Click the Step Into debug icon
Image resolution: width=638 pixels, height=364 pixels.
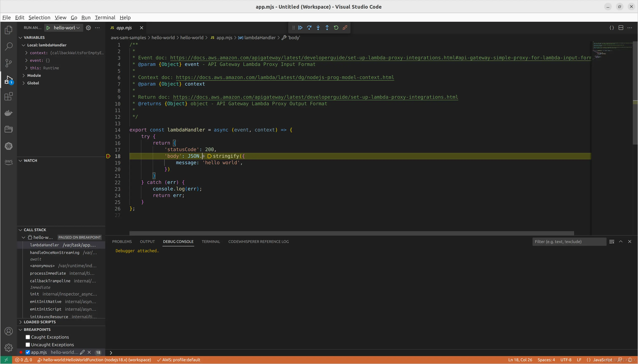click(x=318, y=28)
